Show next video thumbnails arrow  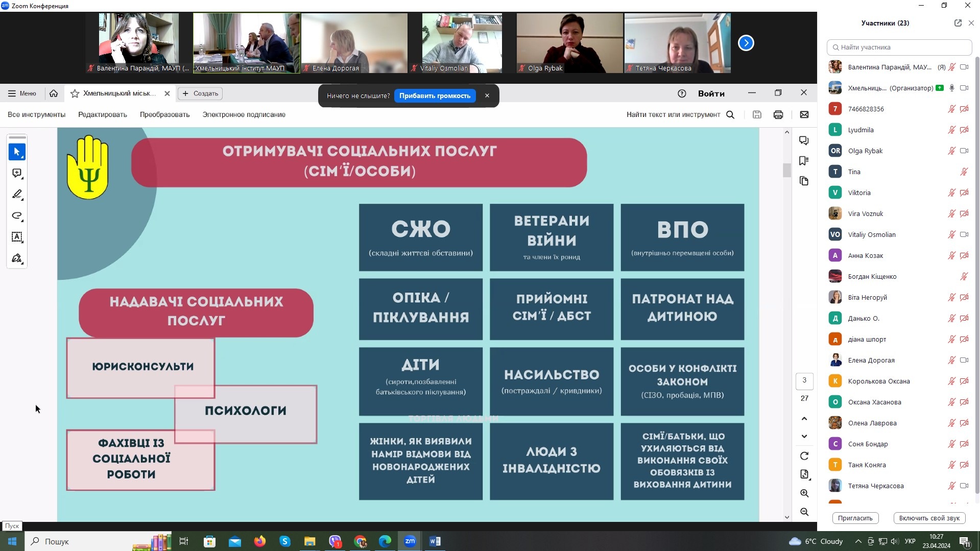pos(746,43)
